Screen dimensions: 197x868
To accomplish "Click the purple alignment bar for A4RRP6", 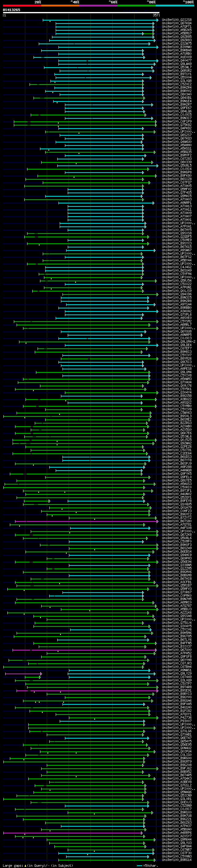I will 73,833.
